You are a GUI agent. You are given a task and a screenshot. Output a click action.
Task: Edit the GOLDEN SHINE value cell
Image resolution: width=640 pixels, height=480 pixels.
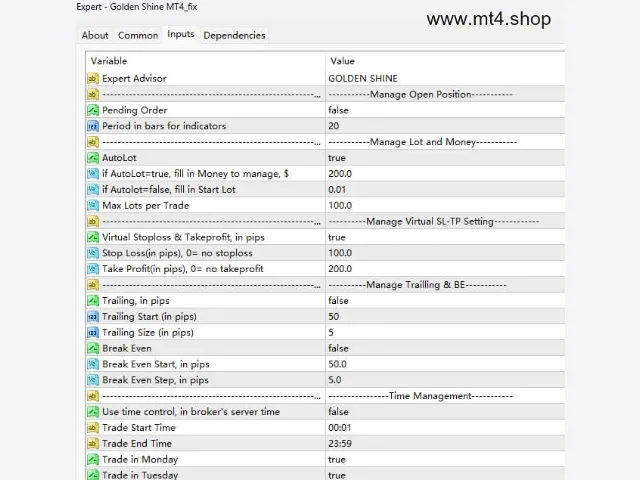click(x=445, y=78)
